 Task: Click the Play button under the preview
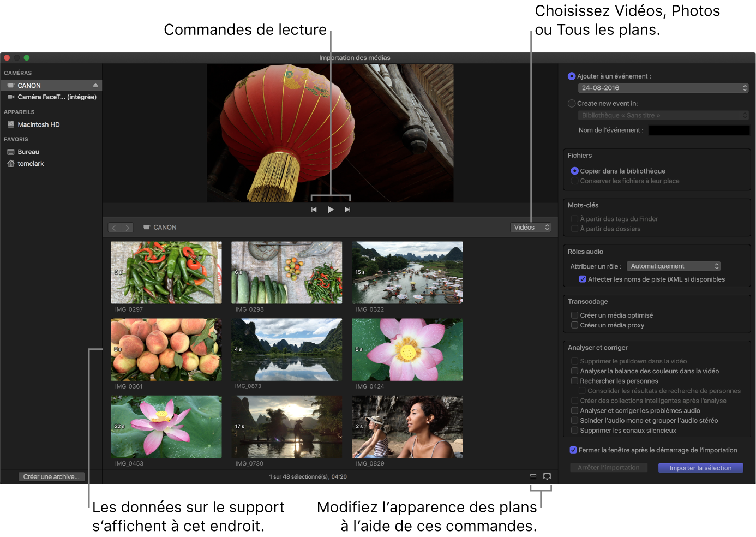(331, 209)
